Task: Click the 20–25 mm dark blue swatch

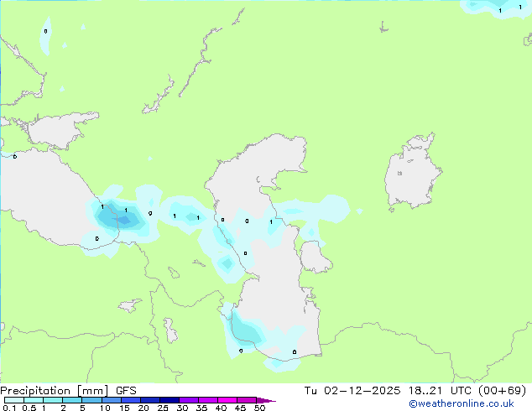Action: tap(150, 400)
